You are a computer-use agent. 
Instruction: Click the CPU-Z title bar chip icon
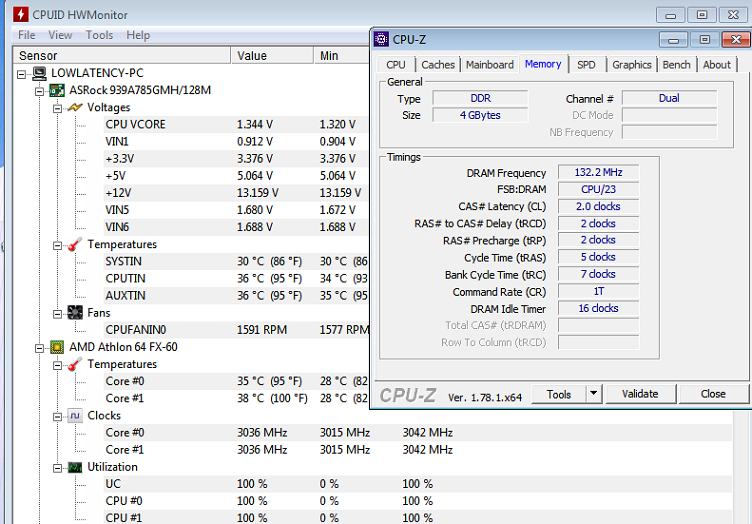[381, 39]
